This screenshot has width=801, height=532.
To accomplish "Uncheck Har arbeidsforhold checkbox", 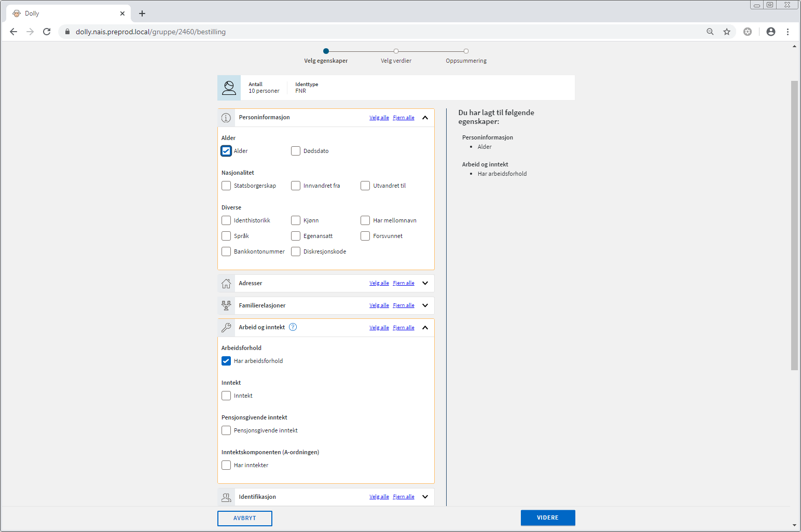I will (x=226, y=361).
